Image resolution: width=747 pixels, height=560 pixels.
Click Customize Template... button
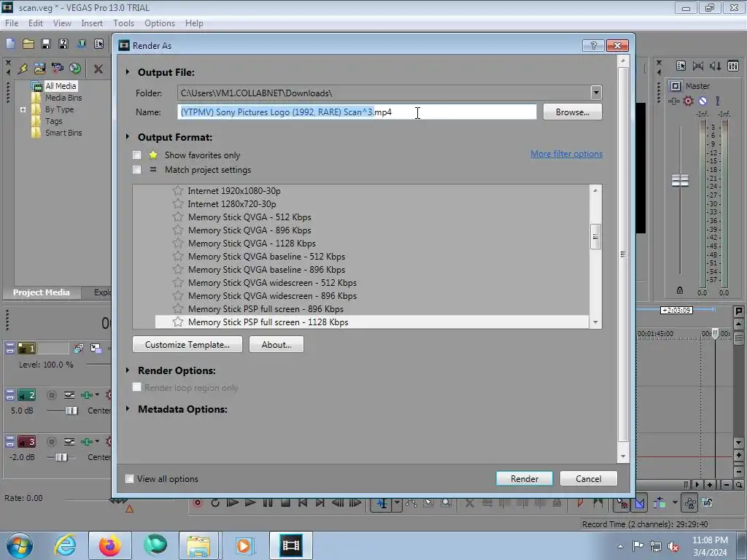tap(187, 344)
